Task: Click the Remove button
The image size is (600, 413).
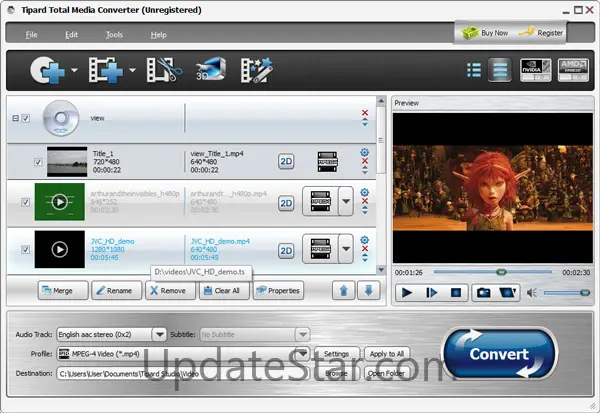Action: (x=170, y=291)
